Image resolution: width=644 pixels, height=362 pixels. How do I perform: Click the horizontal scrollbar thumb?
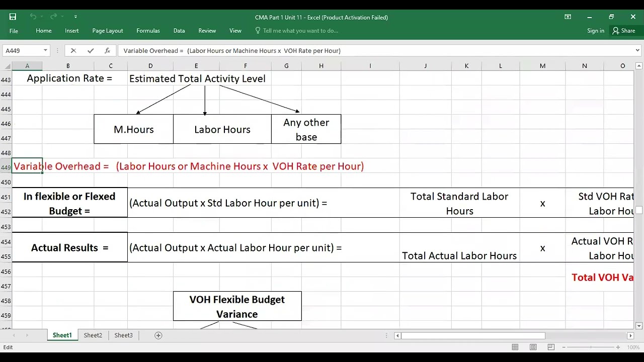tap(473, 335)
